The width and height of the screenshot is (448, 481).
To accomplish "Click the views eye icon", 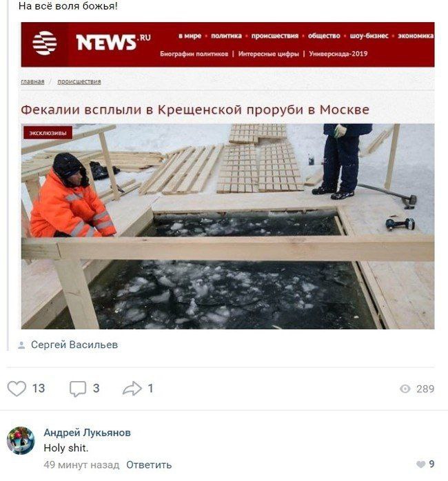I will [x=405, y=389].
